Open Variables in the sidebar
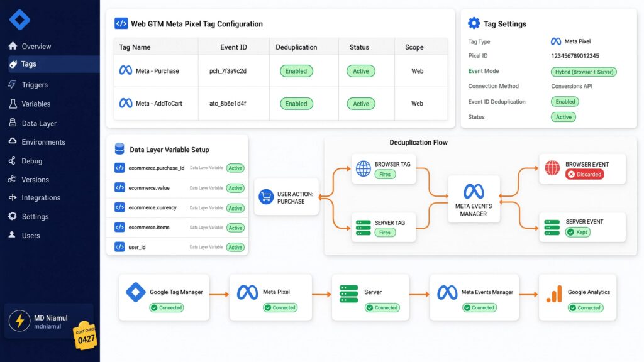This screenshot has width=644, height=362. tap(36, 104)
